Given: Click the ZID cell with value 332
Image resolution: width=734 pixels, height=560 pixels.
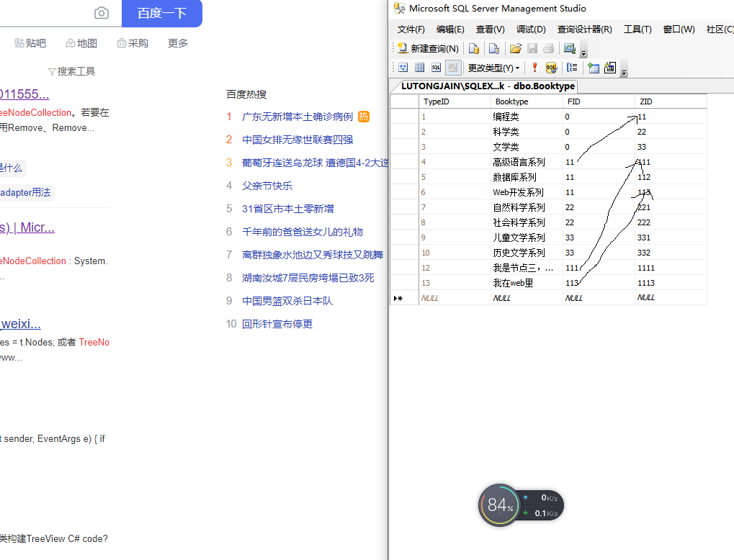Looking at the screenshot, I should tap(671, 253).
